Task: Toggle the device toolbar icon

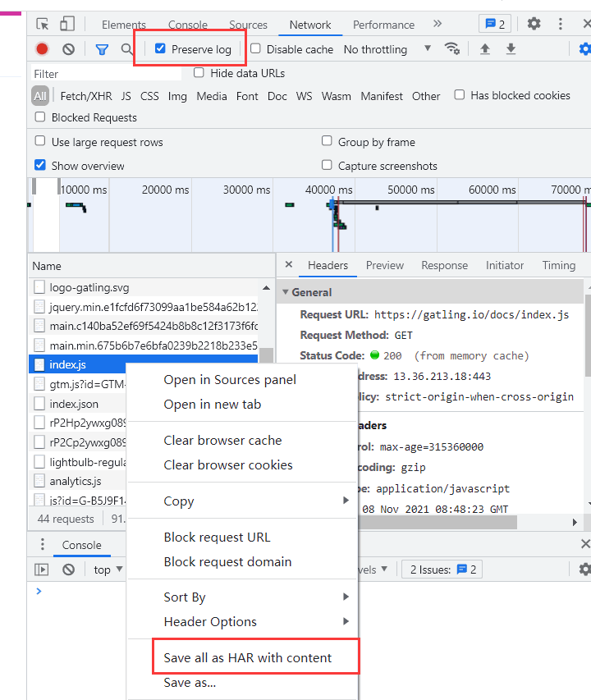Action: point(67,24)
